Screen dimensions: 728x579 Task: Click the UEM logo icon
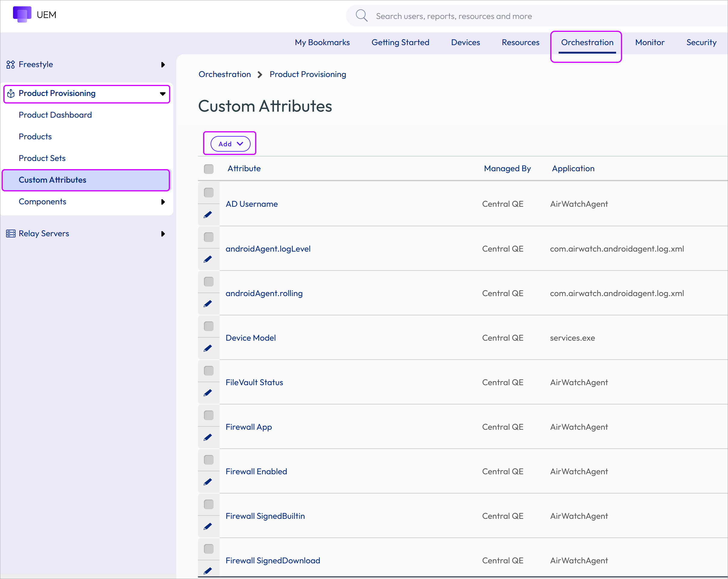(x=22, y=14)
